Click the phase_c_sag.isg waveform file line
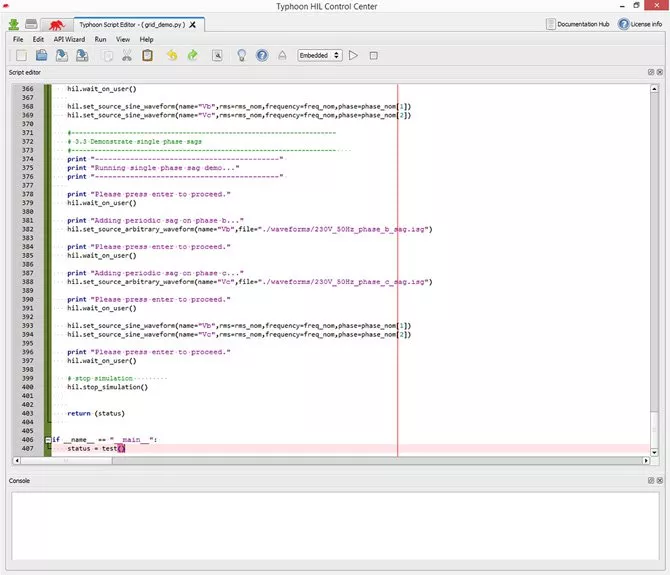This screenshot has height=575, width=670. pyautogui.click(x=250, y=282)
